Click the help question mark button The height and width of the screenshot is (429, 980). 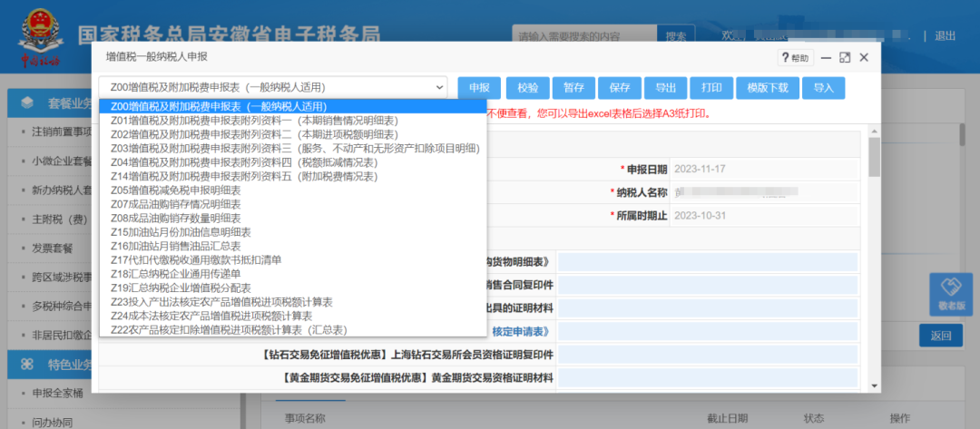(795, 58)
